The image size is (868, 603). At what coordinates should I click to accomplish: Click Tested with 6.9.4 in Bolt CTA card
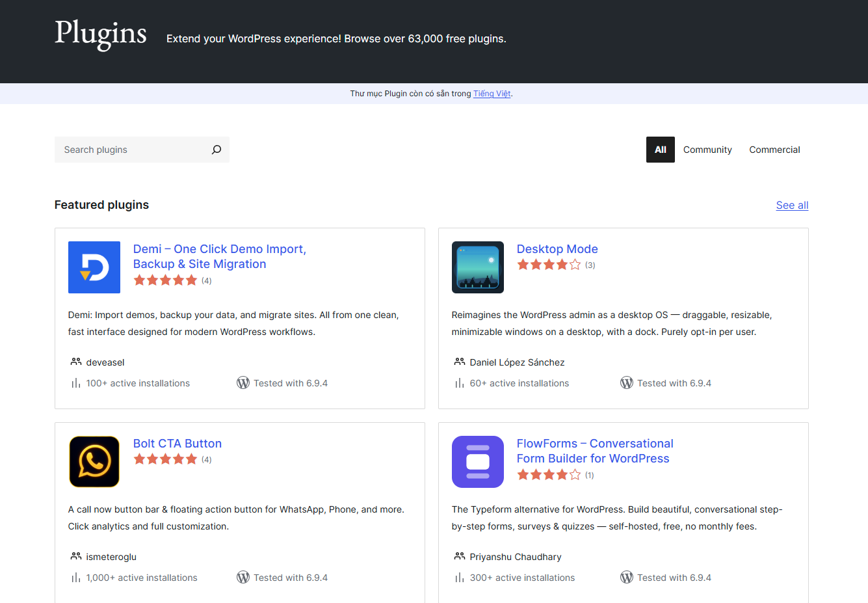coord(291,578)
